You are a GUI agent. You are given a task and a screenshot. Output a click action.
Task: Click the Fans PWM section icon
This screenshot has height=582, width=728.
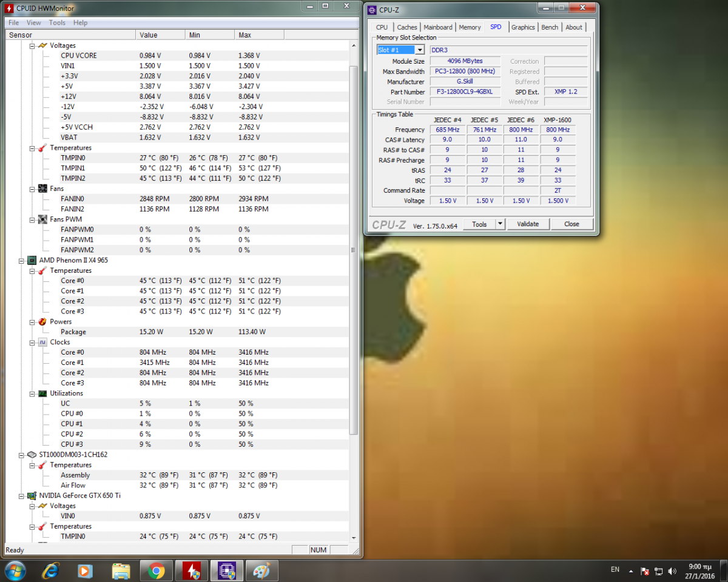click(42, 219)
